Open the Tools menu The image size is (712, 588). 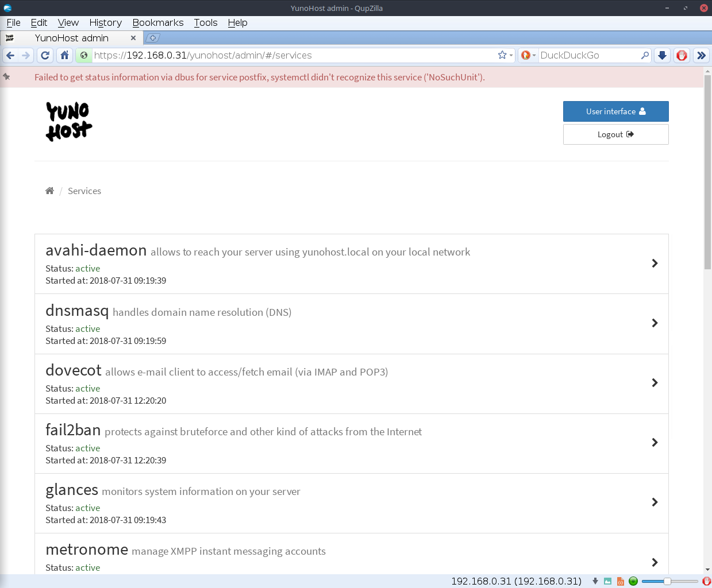(206, 22)
